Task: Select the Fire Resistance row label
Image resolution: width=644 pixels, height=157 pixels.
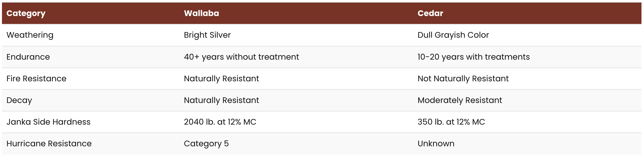Action: 36,79
